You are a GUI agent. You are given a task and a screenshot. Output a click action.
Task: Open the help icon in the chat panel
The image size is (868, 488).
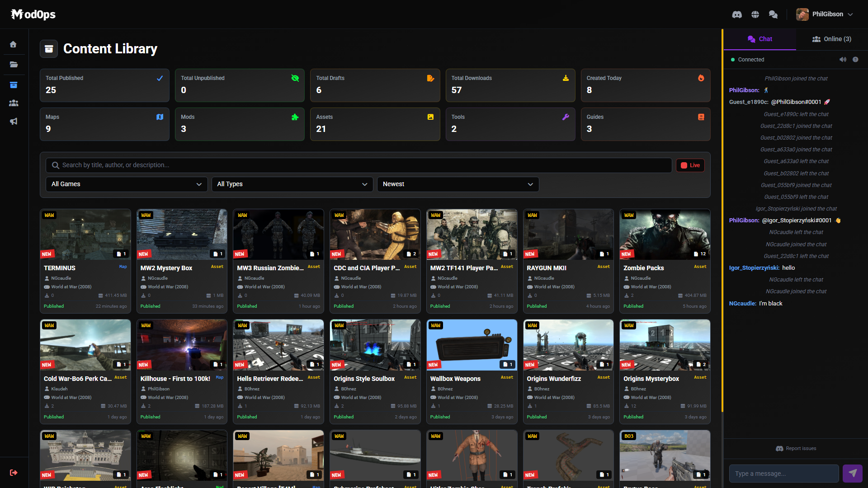pos(856,59)
